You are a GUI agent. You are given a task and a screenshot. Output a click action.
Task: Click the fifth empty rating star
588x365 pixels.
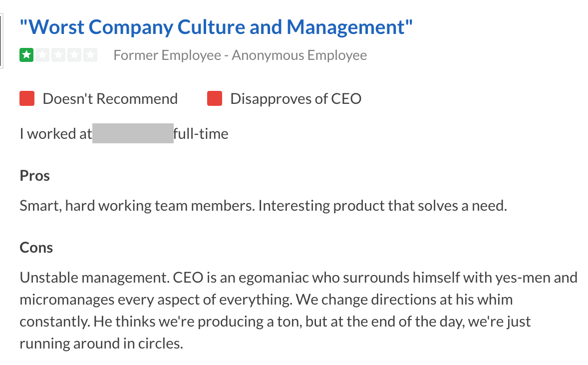(90, 55)
